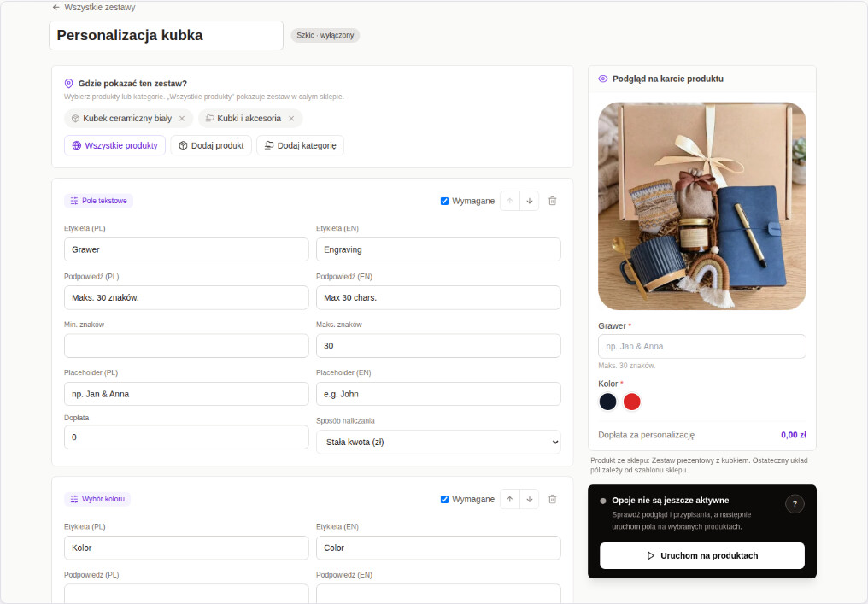
Task: Click Maks. znaków field with 30
Action: (438, 346)
